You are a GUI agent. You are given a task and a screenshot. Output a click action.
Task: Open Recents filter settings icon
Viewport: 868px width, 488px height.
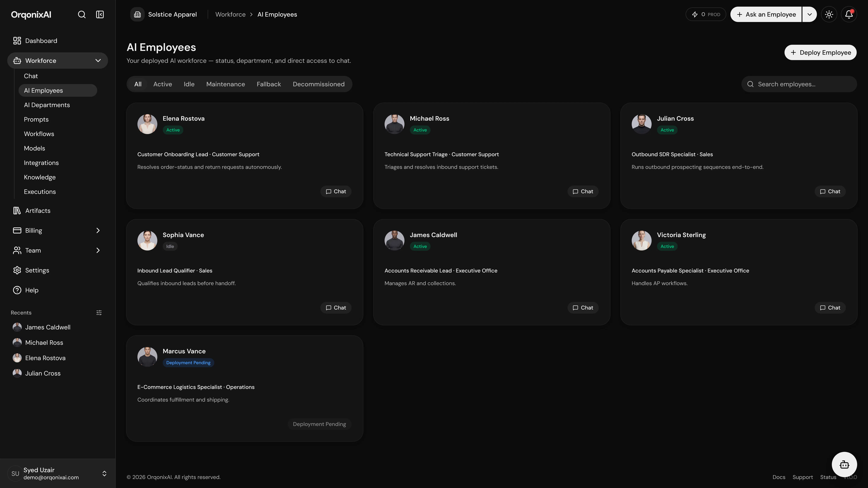coord(99,313)
